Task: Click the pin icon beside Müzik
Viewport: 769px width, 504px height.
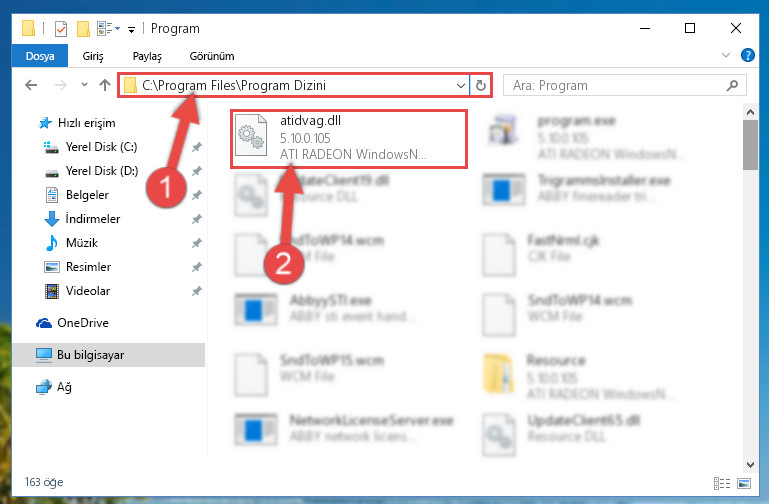Action: pyautogui.click(x=196, y=243)
